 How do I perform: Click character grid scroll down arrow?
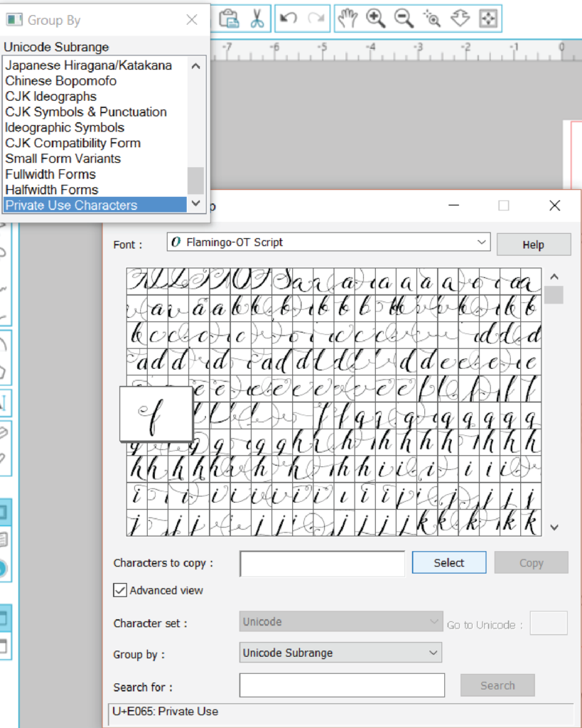[x=554, y=528]
